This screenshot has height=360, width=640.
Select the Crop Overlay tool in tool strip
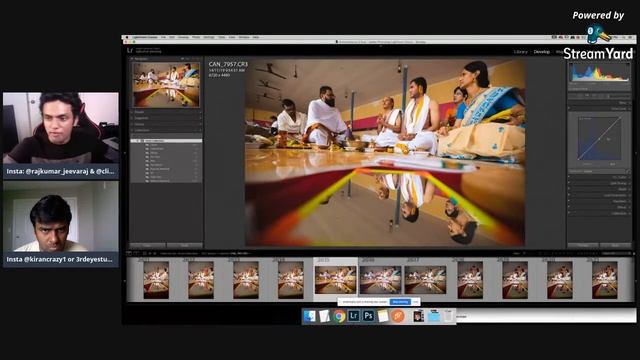(x=580, y=96)
